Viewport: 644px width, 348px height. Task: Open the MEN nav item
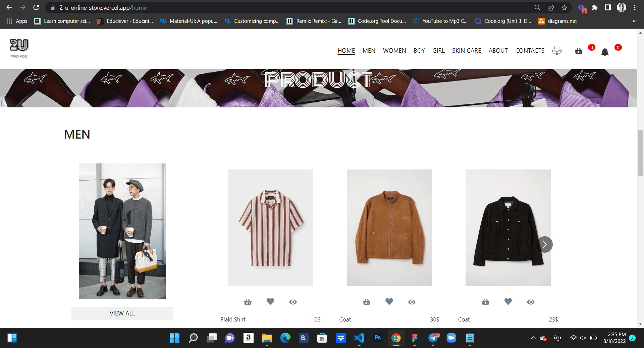pyautogui.click(x=369, y=51)
